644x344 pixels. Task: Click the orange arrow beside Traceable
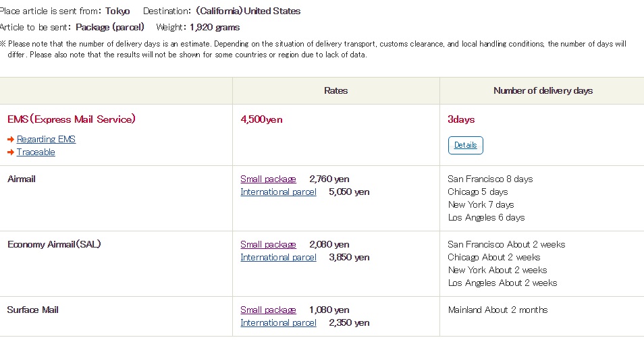click(x=11, y=152)
